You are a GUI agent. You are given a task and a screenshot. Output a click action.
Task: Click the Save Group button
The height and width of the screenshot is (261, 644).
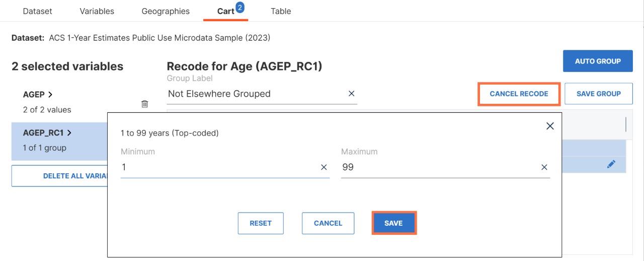(599, 94)
